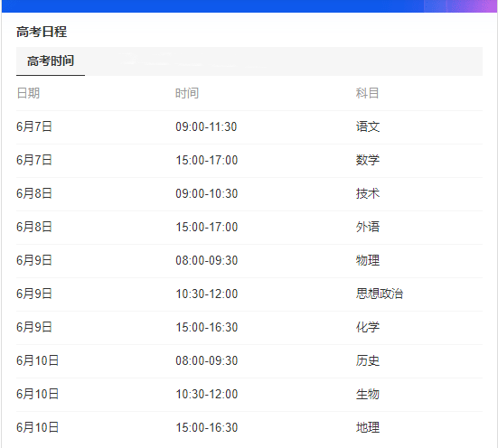Click the 时间 column header

point(187,93)
